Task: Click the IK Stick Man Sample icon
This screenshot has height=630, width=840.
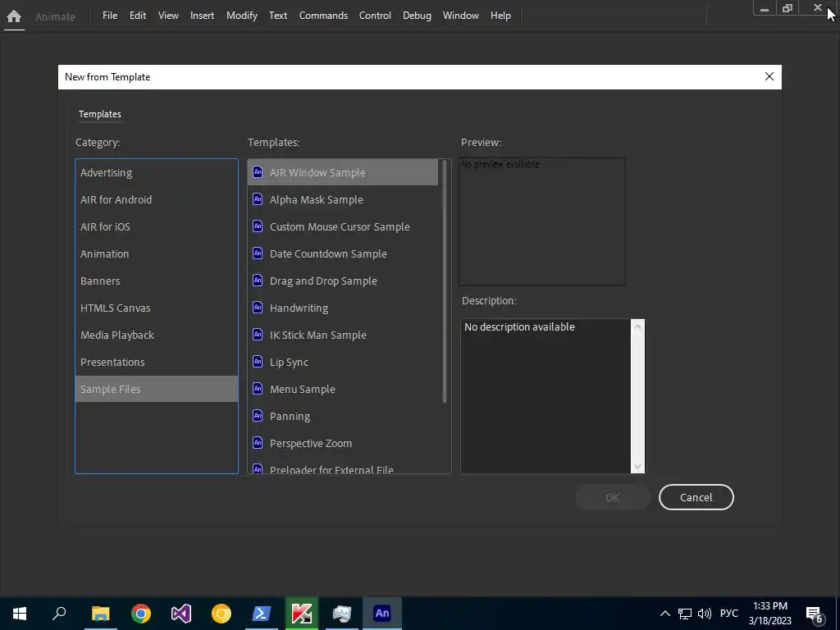Action: pyautogui.click(x=258, y=335)
